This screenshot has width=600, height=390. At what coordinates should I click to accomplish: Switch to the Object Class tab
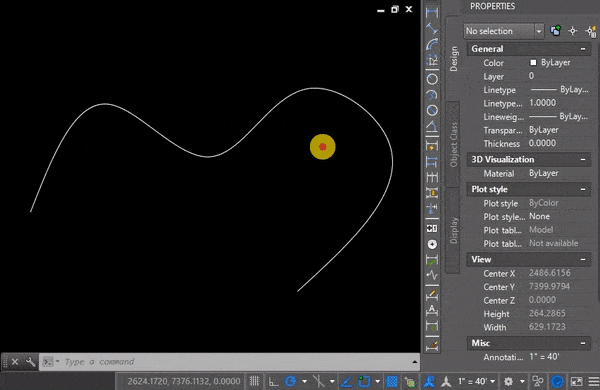click(x=454, y=144)
